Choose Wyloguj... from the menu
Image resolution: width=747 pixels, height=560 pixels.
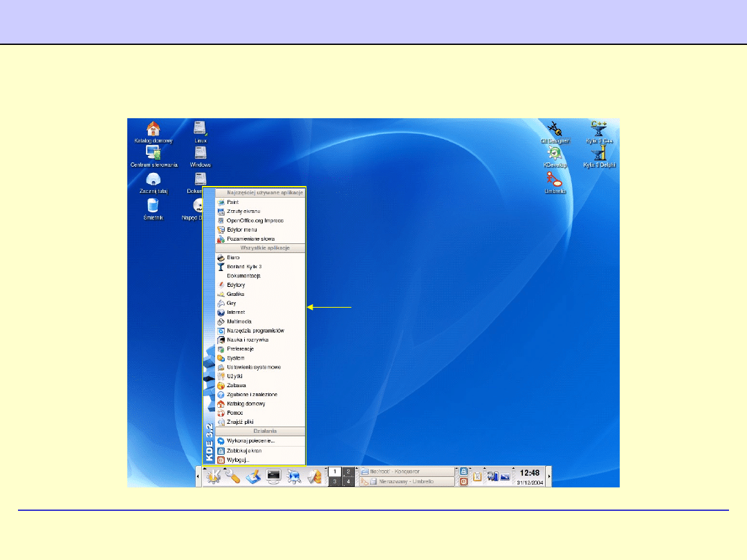coord(238,459)
